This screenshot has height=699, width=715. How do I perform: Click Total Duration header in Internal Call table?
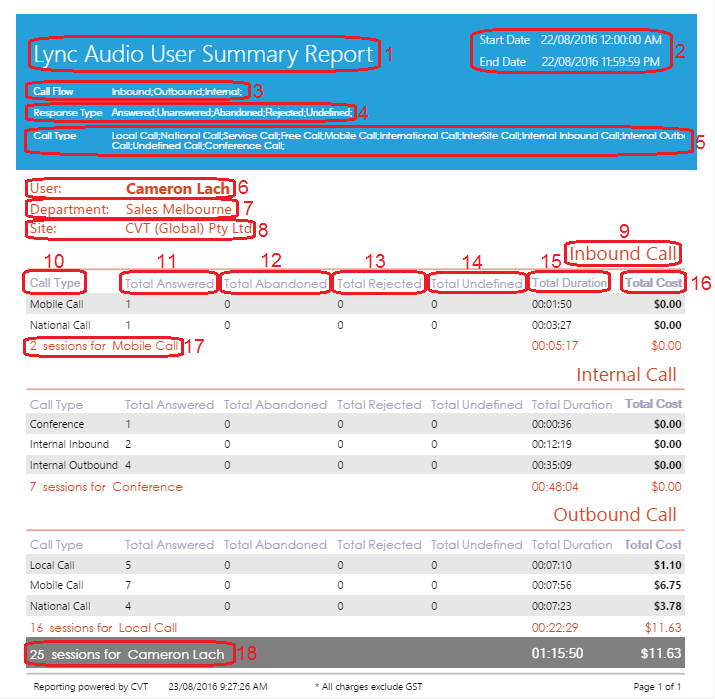tap(572, 404)
